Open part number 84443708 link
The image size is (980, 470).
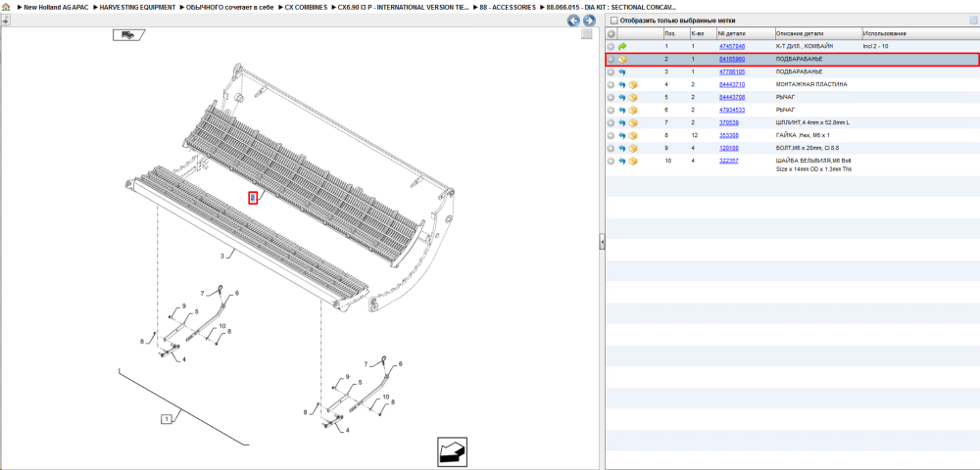point(731,98)
